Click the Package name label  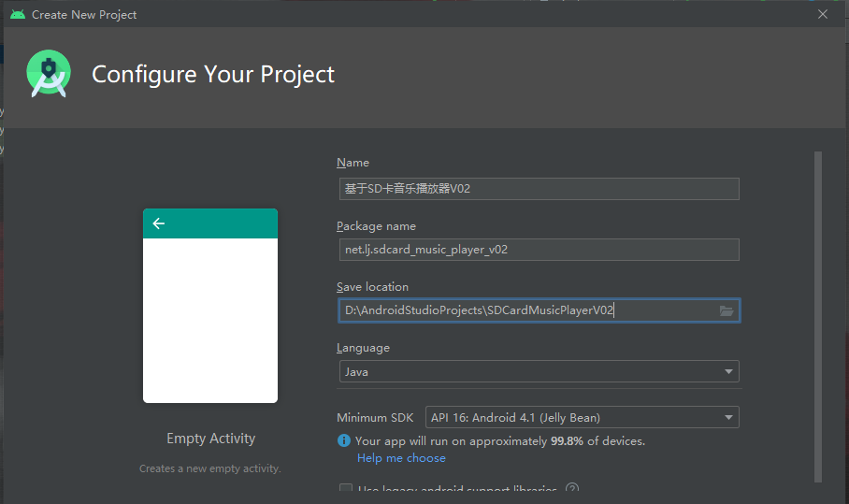[376, 226]
